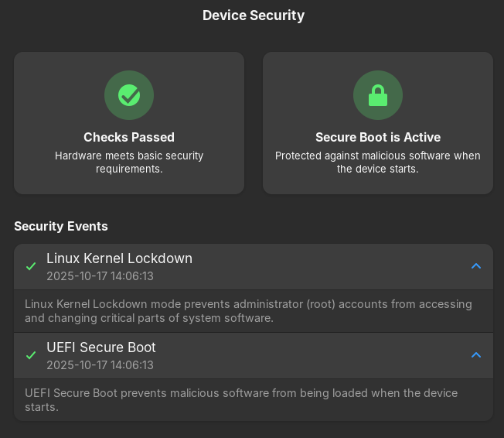Click the Linux Kernel Lockdown description paragraph
The width and height of the screenshot is (504, 438).
tap(247, 311)
